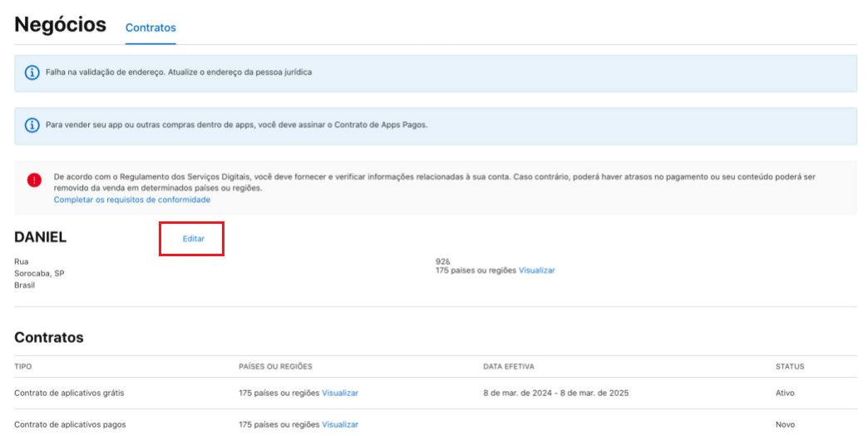The height and width of the screenshot is (436, 868).
Task: Click the DATA EFETIVA column header
Action: tap(508, 366)
